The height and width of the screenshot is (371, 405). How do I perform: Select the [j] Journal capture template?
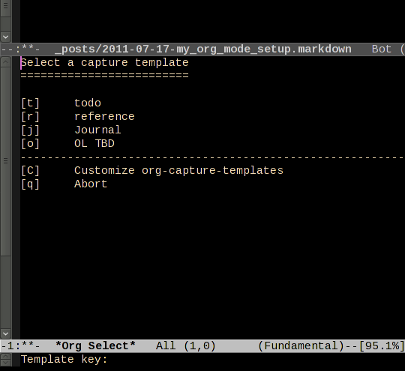point(71,130)
